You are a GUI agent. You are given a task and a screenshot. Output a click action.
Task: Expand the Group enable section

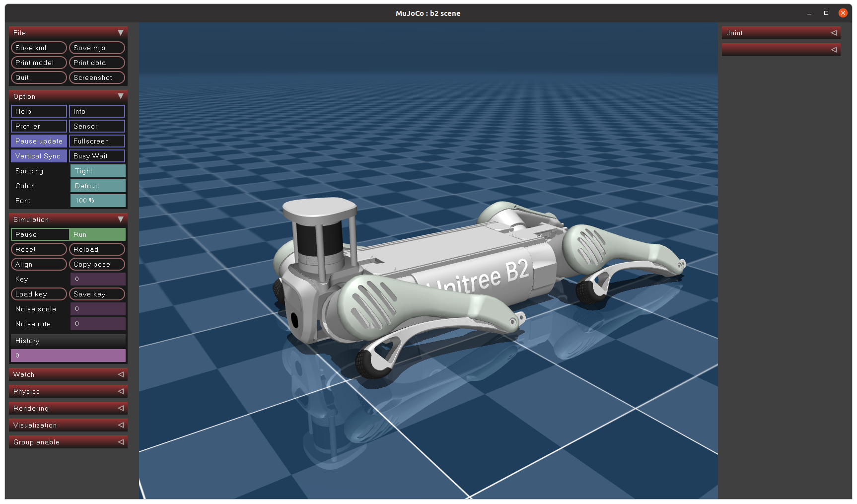click(120, 442)
